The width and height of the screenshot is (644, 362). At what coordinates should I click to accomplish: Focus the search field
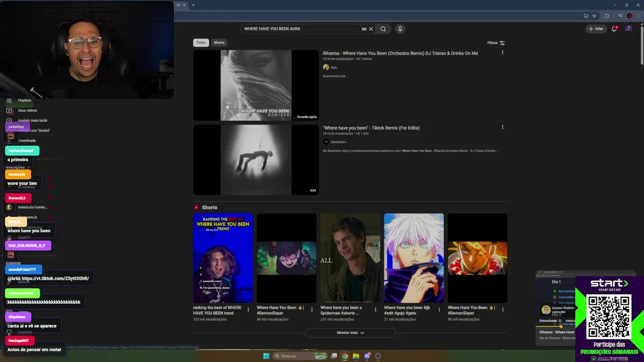[x=301, y=29]
